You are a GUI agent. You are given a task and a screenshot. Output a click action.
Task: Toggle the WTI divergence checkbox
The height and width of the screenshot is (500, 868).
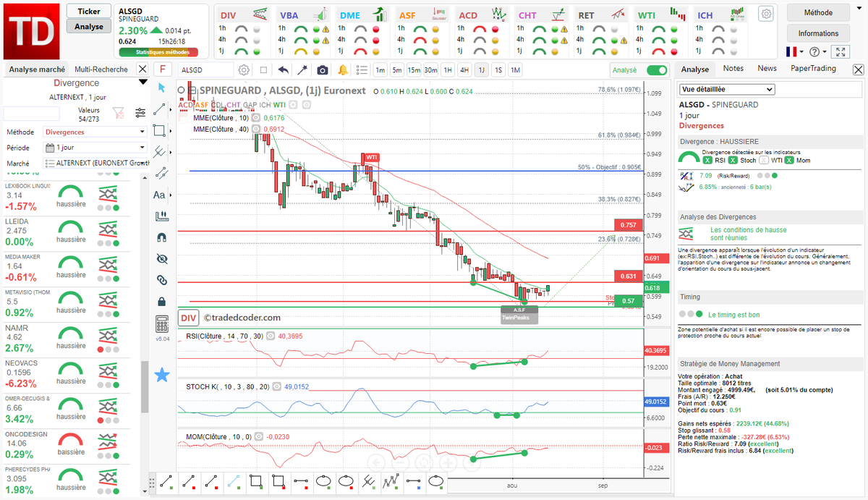pos(764,160)
